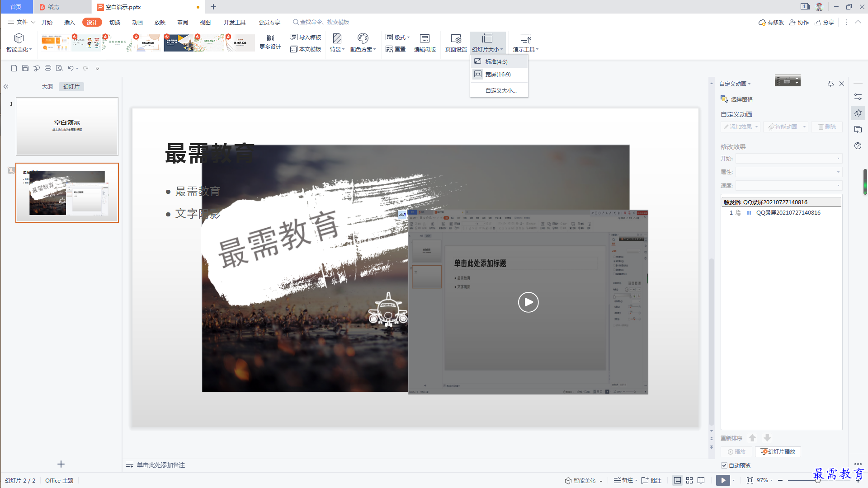Click the Collaborate (协作) button
The height and width of the screenshot is (488, 868).
point(799,22)
